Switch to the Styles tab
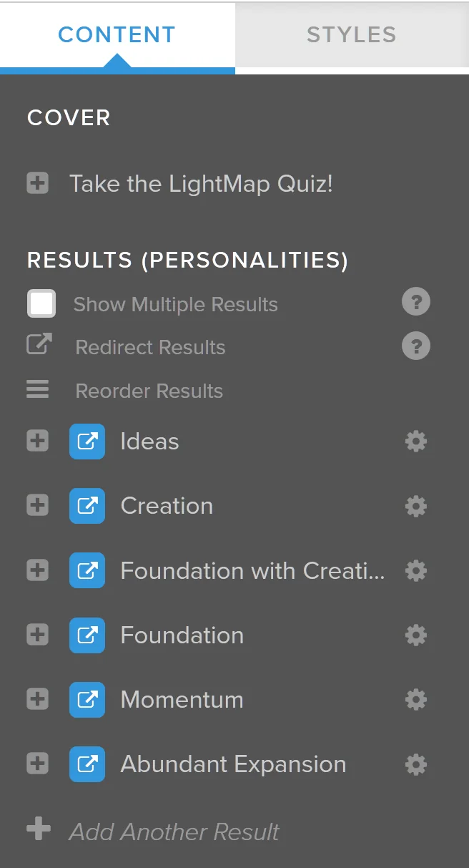The width and height of the screenshot is (469, 868). [x=352, y=35]
